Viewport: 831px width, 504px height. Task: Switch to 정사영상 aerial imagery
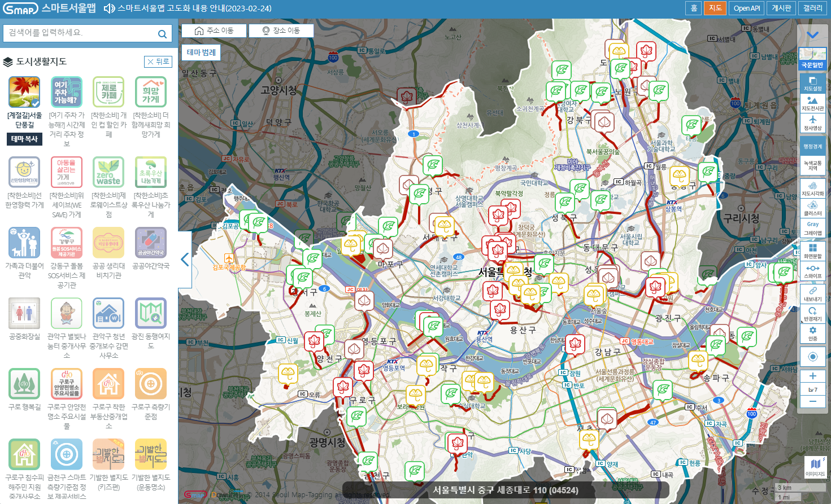pos(813,124)
